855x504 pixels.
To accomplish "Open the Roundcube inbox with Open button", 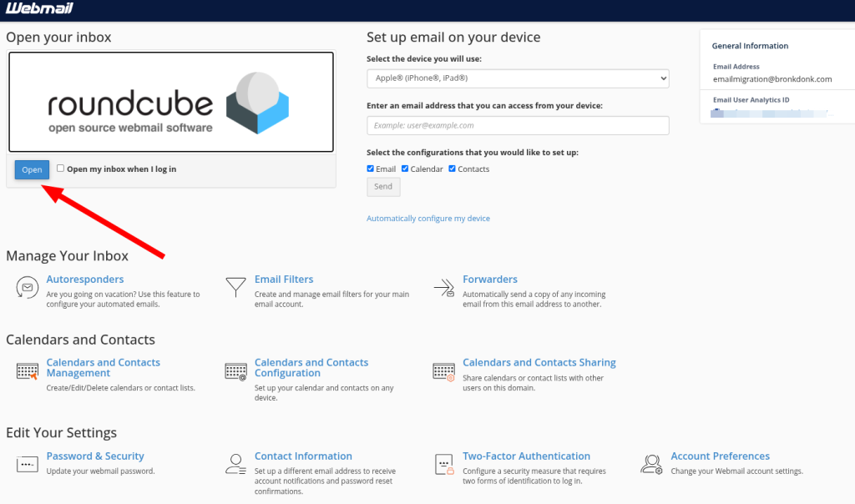I will pyautogui.click(x=32, y=169).
